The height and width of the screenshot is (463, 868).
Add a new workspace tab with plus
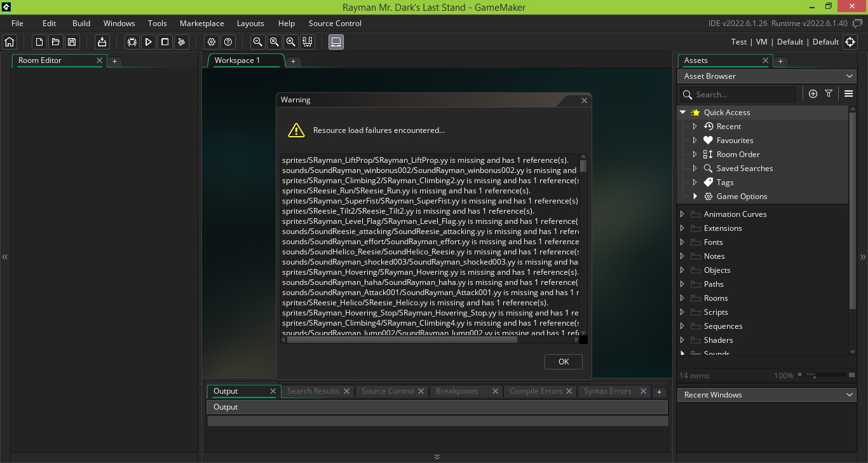coord(293,62)
